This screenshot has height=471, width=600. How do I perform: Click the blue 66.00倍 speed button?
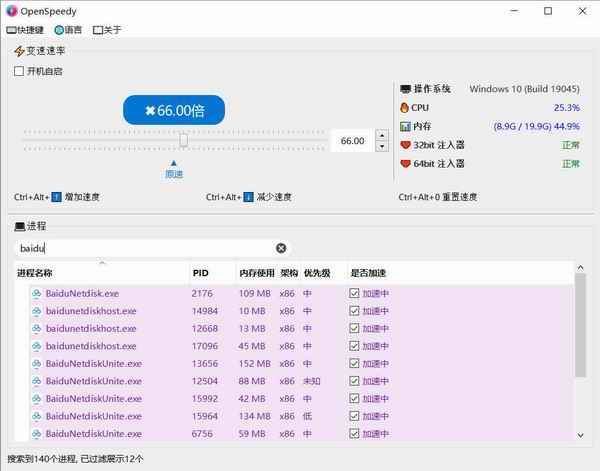click(174, 110)
